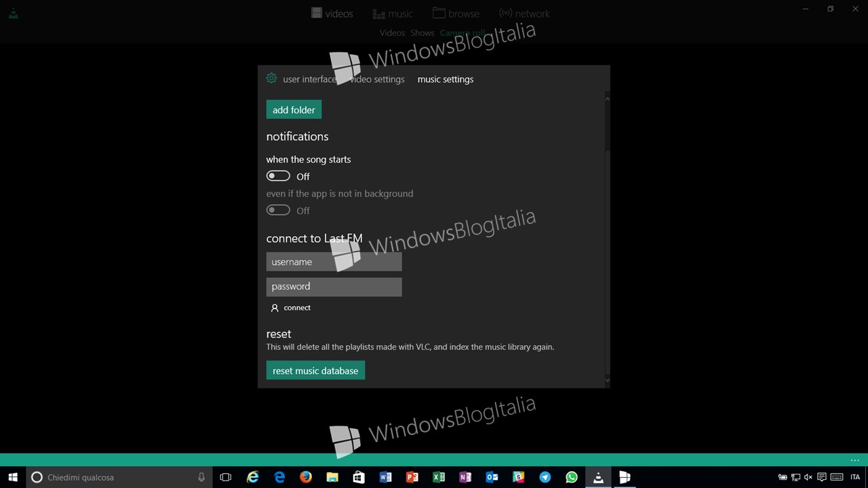Launch Internet Explorer from taskbar
The width and height of the screenshot is (868, 488).
(x=252, y=477)
